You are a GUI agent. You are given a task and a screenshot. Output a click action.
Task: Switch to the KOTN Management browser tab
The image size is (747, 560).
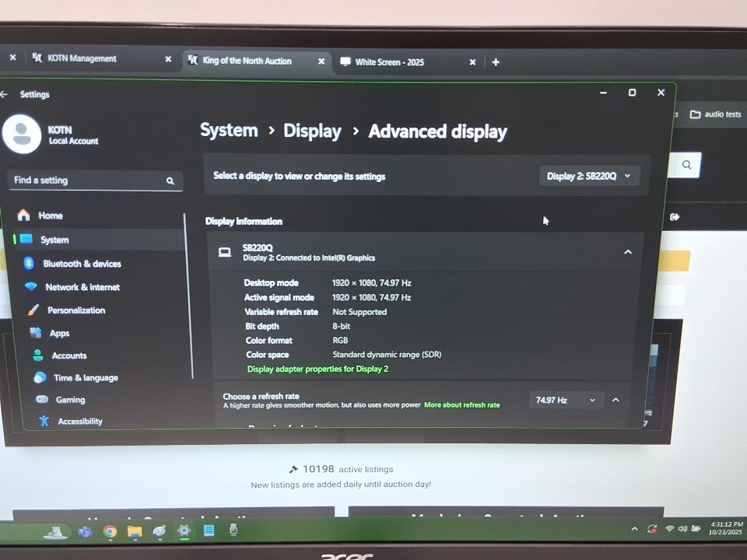point(82,58)
